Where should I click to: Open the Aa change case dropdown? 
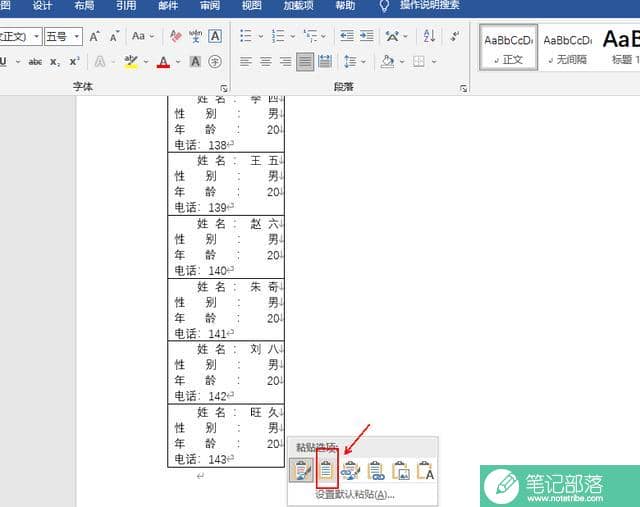[142, 36]
